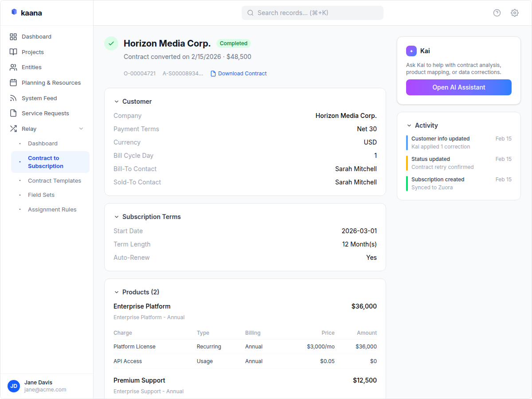Open the help question mark icon

[x=497, y=13]
